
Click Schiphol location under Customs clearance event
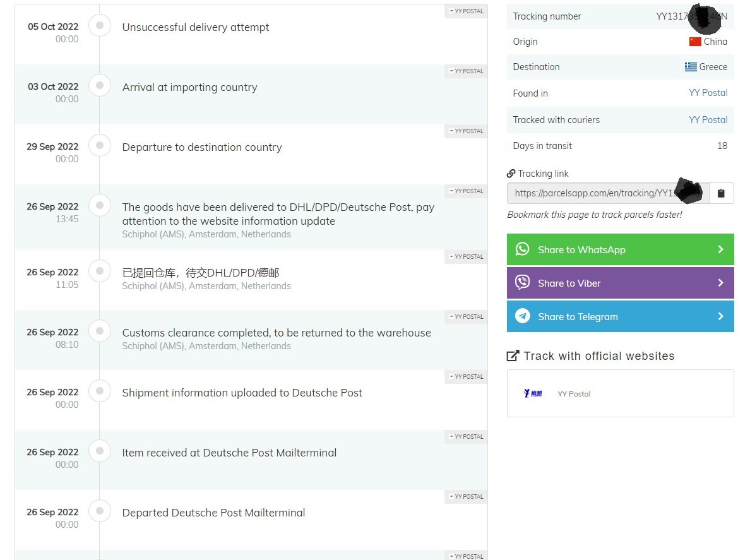[x=206, y=346]
